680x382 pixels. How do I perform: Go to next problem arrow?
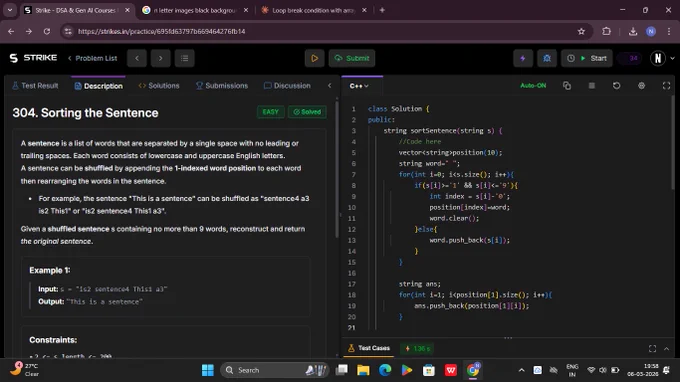tap(160, 58)
